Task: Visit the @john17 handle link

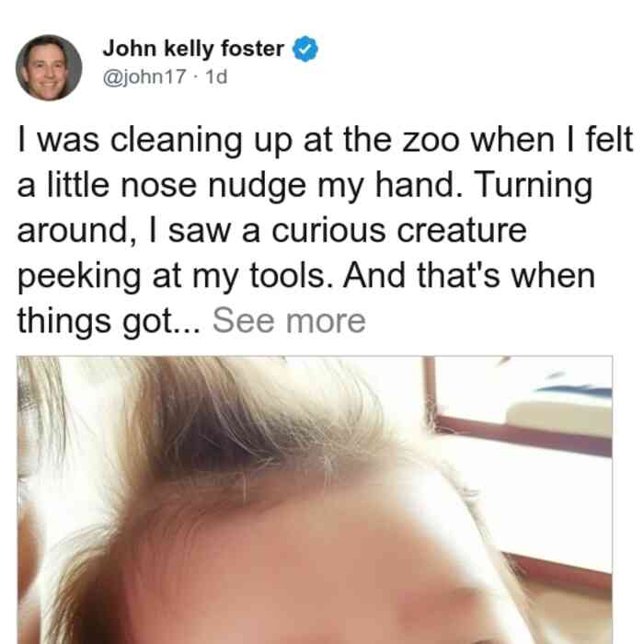Action: (x=144, y=76)
